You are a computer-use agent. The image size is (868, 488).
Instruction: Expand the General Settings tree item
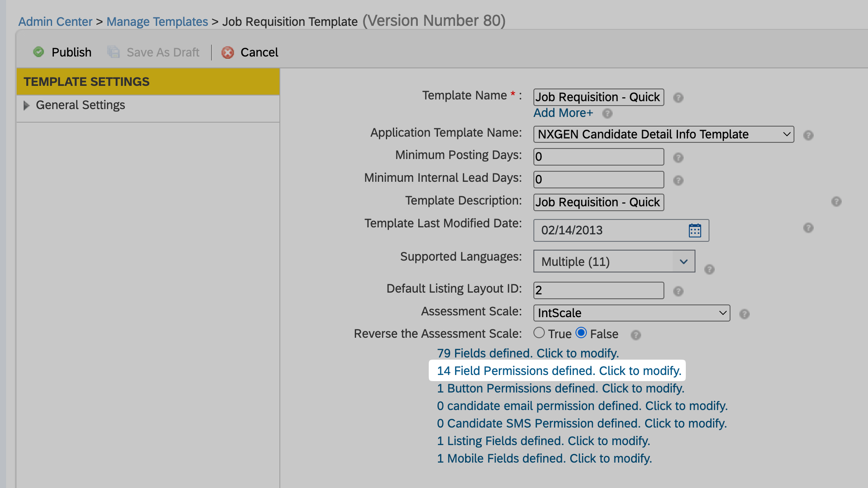[26, 106]
